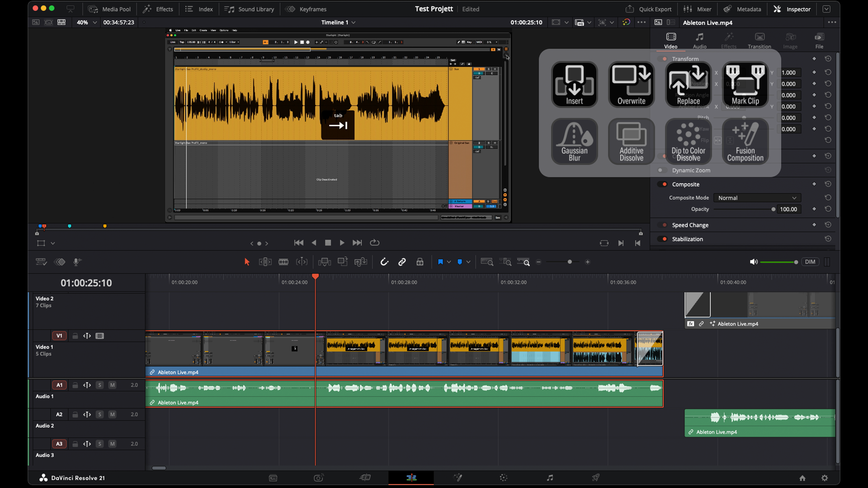Click the Mark Clip overlay button
Viewport: 868px width, 488px height.
pos(745,84)
